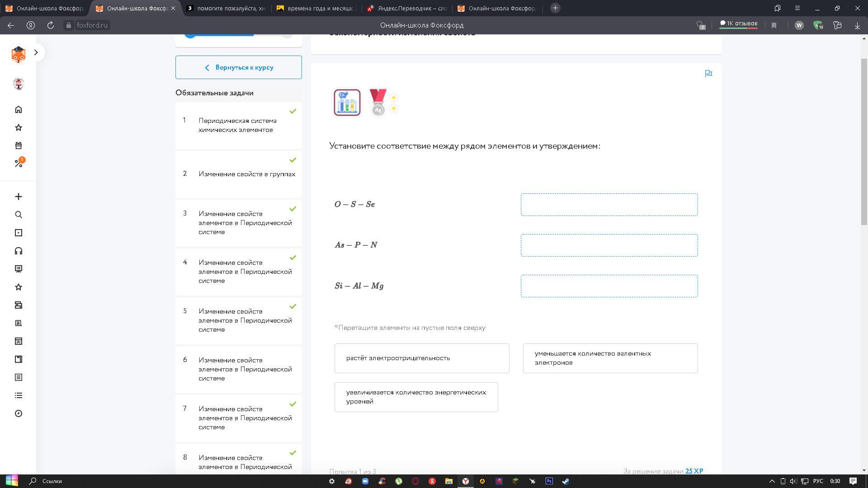
Task: Click the page vertical scrollbar thumb
Action: tap(864, 140)
